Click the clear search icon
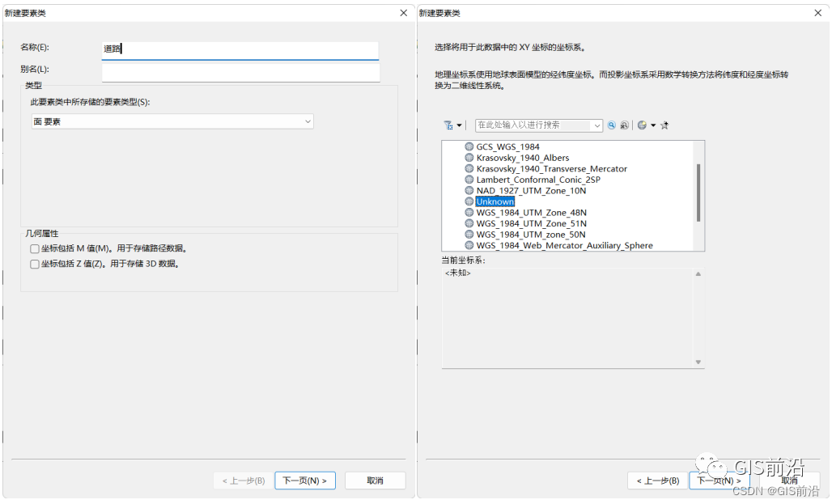This screenshot has height=504, width=832. click(x=624, y=125)
